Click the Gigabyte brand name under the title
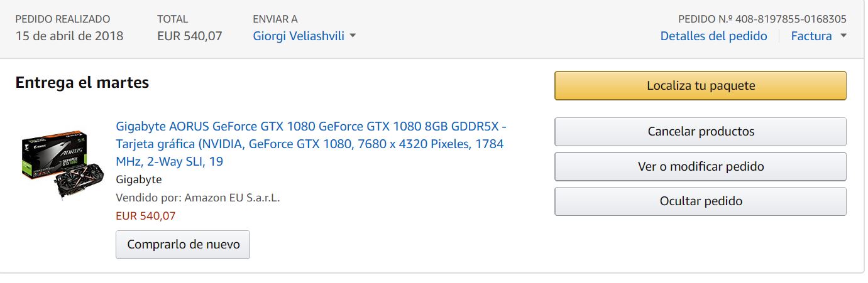Viewport: 868px width, 283px height. click(x=139, y=179)
